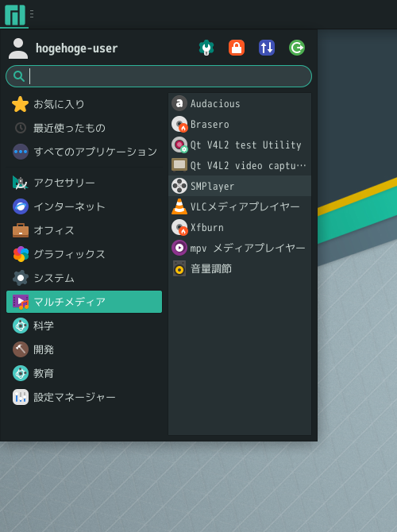Launch mpv メディアプレイヤー purple icon
Viewport: 397px width, 532px height.
pos(179,248)
